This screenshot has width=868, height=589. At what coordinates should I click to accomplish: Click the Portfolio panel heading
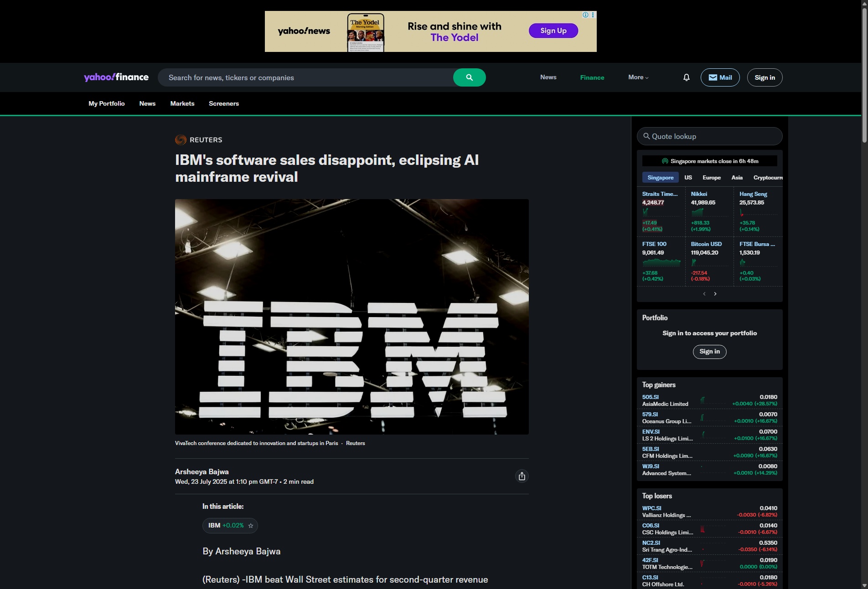click(655, 318)
